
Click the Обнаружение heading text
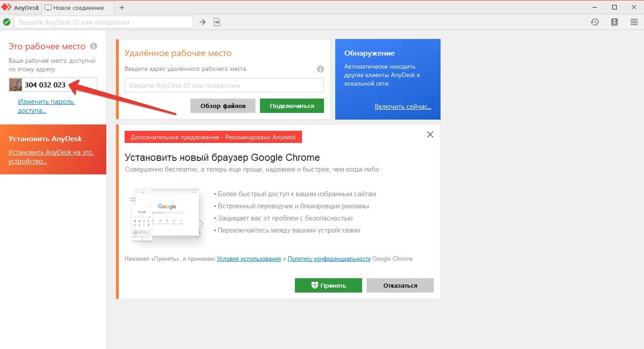369,53
